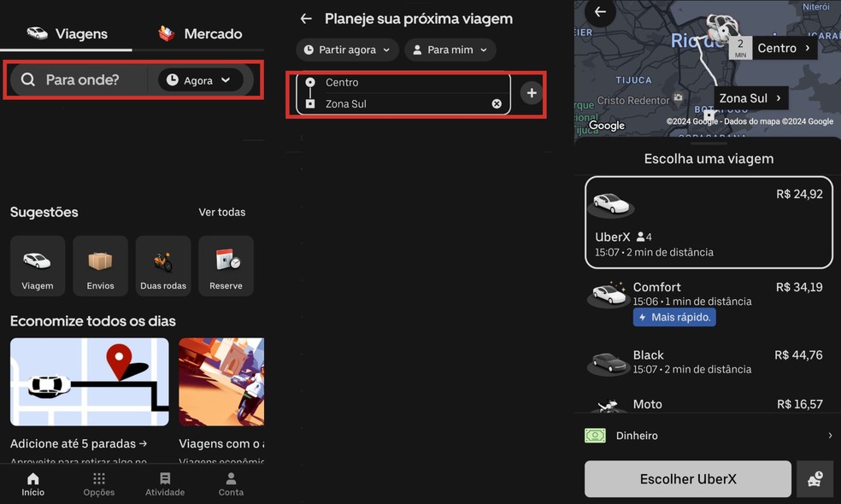Select the Viagem suggestion icon
This screenshot has height=504, width=841.
pyautogui.click(x=37, y=266)
